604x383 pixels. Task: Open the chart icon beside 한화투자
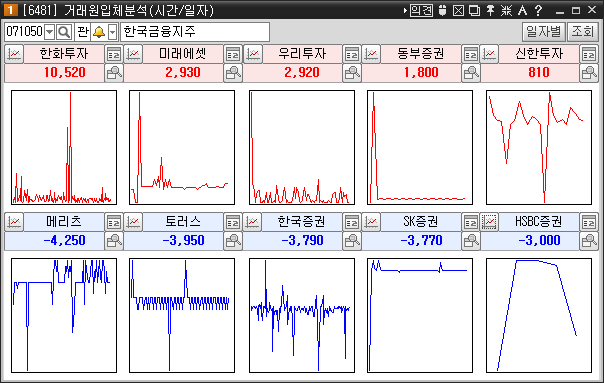14,54
